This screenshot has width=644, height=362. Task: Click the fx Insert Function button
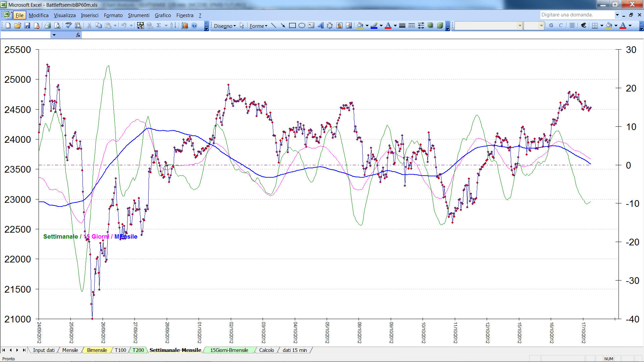[78, 35]
